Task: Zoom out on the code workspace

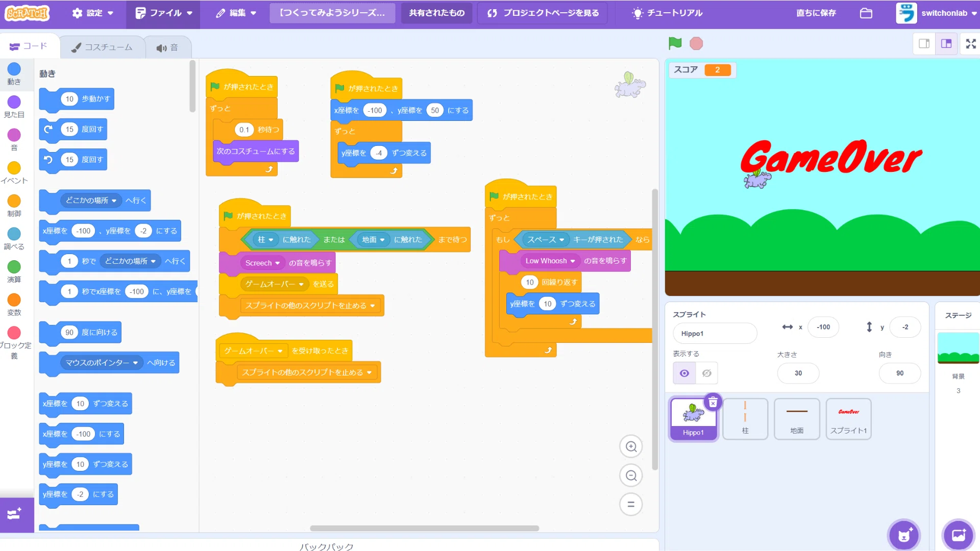Action: [631, 475]
